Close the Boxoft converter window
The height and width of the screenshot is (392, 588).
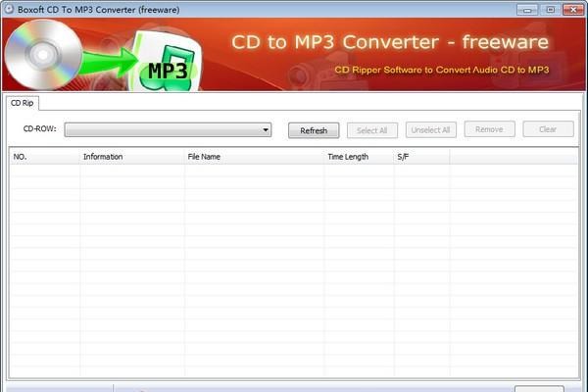coord(573,10)
